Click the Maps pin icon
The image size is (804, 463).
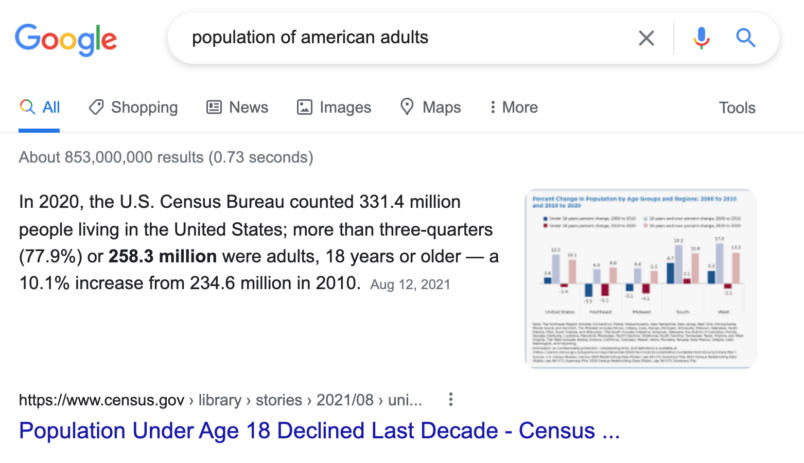click(x=407, y=107)
